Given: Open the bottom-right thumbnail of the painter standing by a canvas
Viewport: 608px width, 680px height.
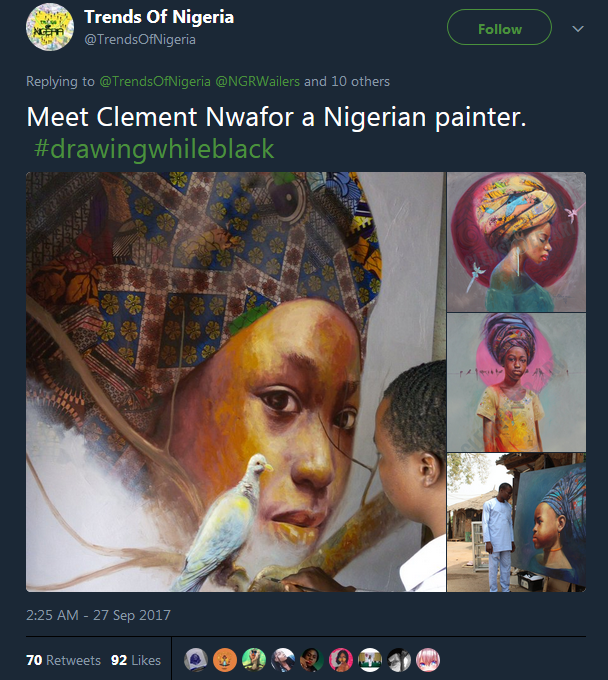Looking at the screenshot, I should (517, 522).
